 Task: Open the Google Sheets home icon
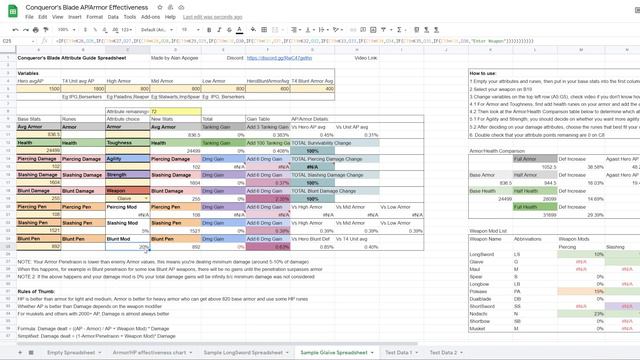click(x=13, y=11)
